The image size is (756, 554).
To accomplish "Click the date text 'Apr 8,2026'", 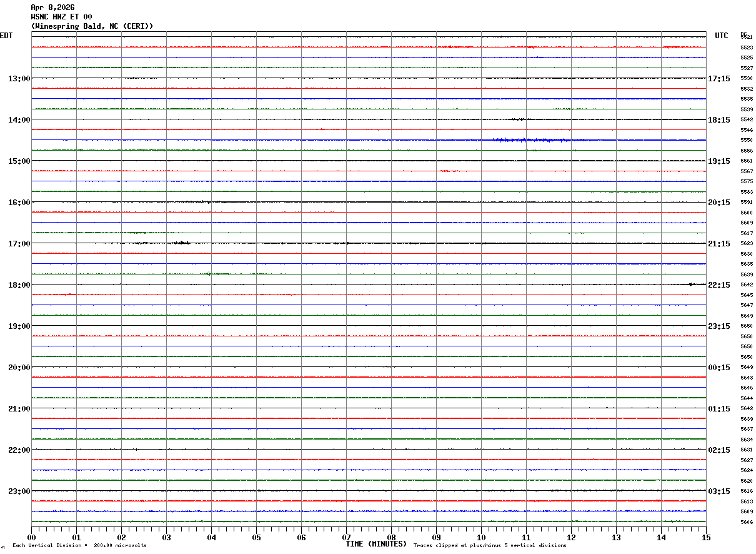I will click(52, 8).
